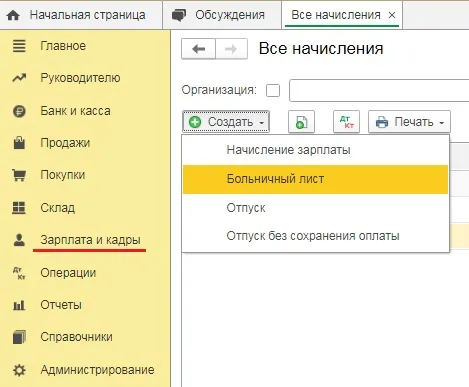This screenshot has height=387, width=469.
Task: Open the Отчеты section
Action: point(61,305)
